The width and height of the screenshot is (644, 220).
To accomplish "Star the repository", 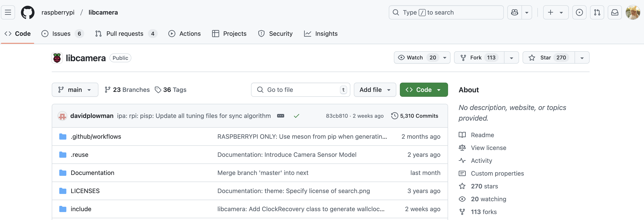I will [549, 57].
